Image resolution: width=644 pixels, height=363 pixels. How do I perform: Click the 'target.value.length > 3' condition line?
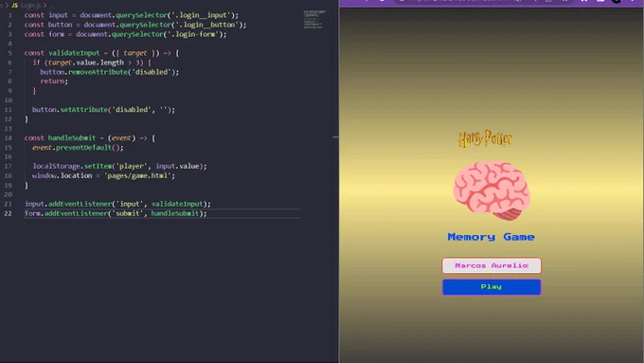coord(92,63)
